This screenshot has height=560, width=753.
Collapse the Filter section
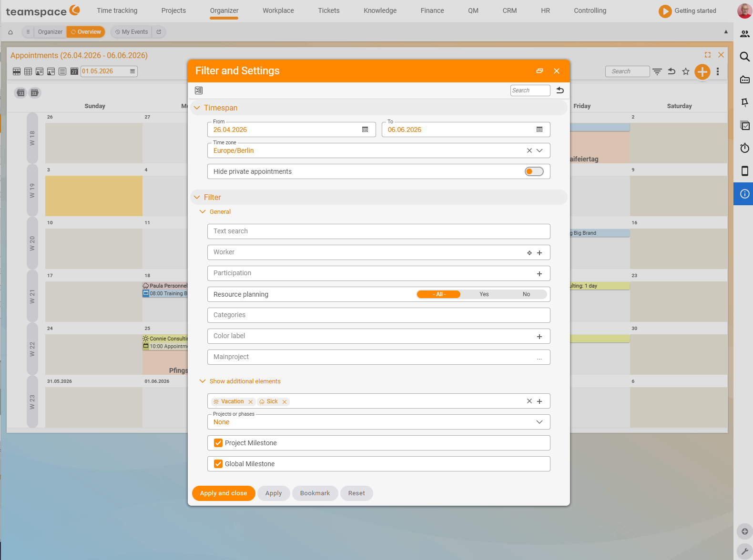197,197
